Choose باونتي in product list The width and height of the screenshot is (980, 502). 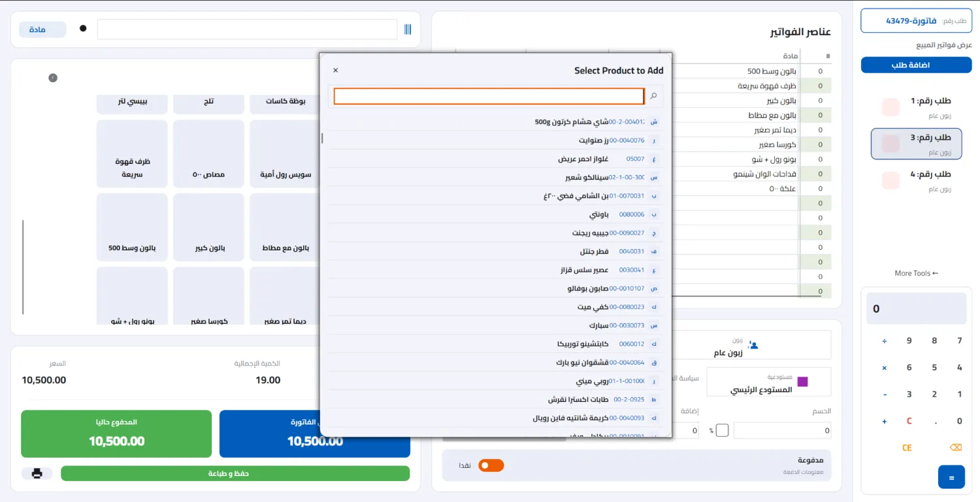[x=495, y=214]
